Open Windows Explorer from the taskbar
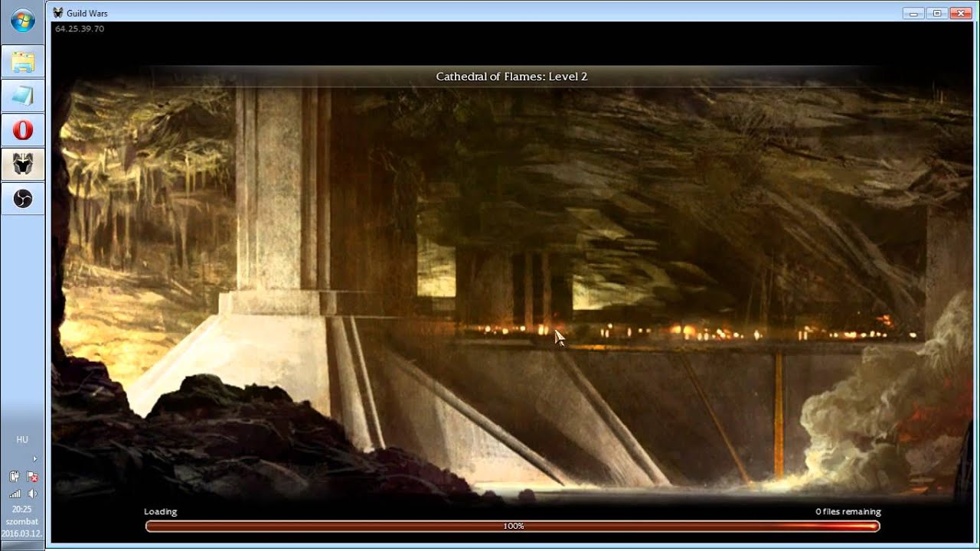Screen dimensions: 980x551 click(x=23, y=62)
